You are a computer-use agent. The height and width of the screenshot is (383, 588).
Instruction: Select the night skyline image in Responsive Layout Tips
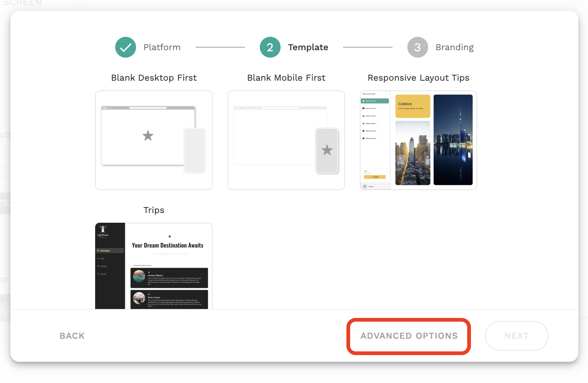click(453, 140)
